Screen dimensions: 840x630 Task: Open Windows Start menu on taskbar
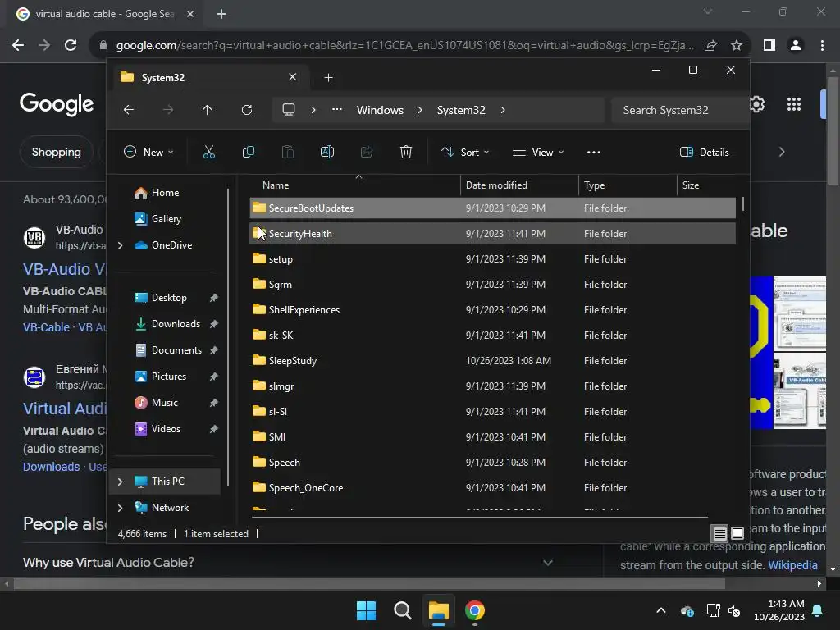tap(367, 610)
